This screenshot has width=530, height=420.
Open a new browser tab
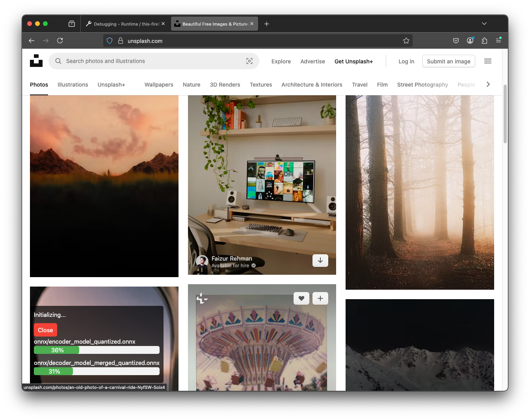(267, 24)
